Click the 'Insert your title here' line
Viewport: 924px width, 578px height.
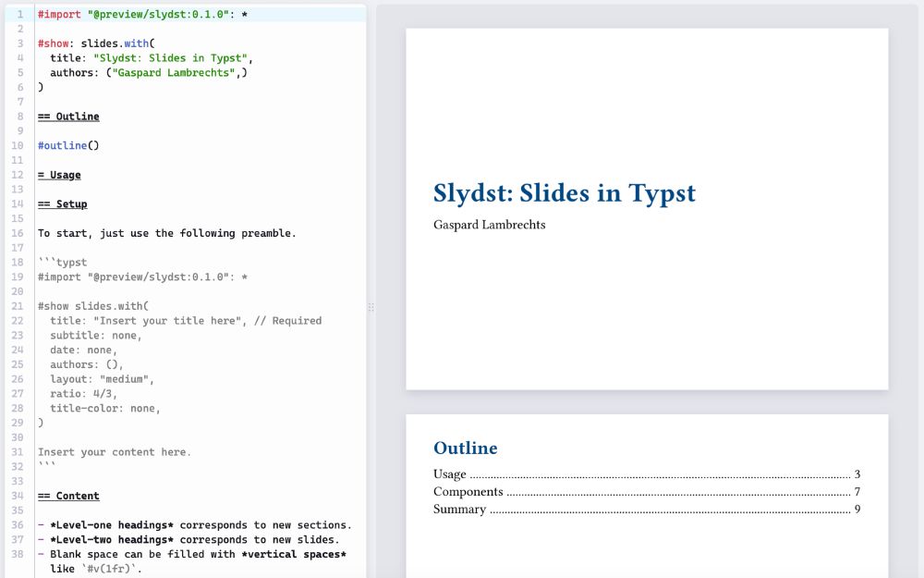point(186,321)
